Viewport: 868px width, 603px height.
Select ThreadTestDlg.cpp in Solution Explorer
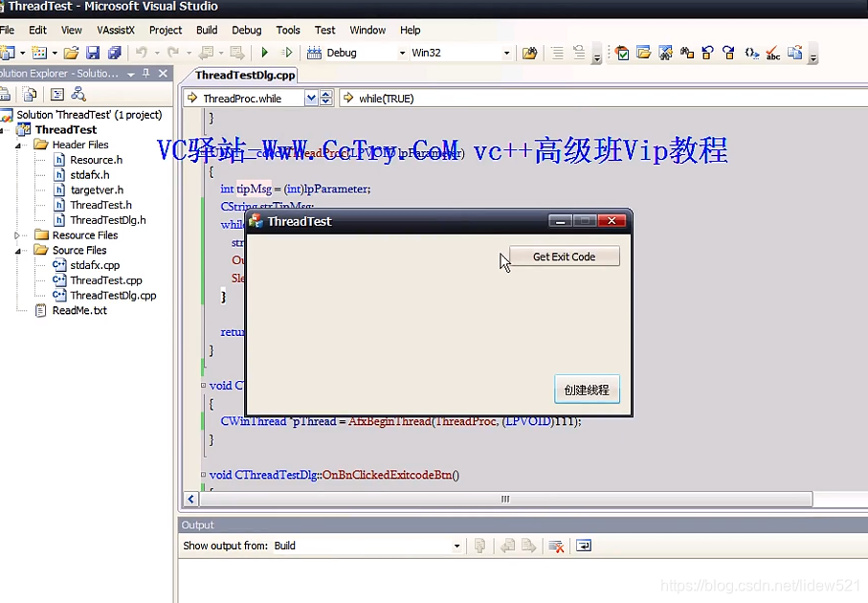113,296
